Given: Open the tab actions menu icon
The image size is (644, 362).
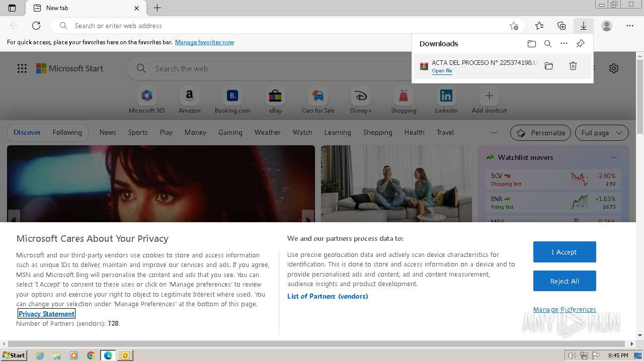Looking at the screenshot, I should tap(12, 8).
